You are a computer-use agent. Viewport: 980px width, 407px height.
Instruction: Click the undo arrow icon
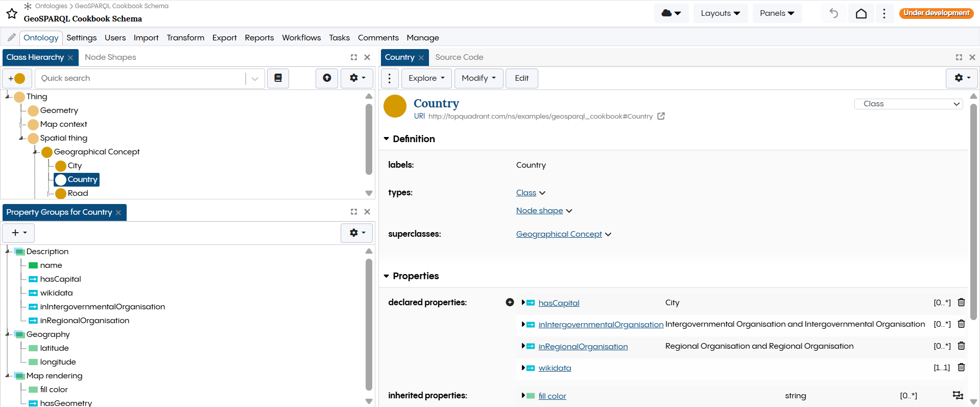[x=833, y=13]
